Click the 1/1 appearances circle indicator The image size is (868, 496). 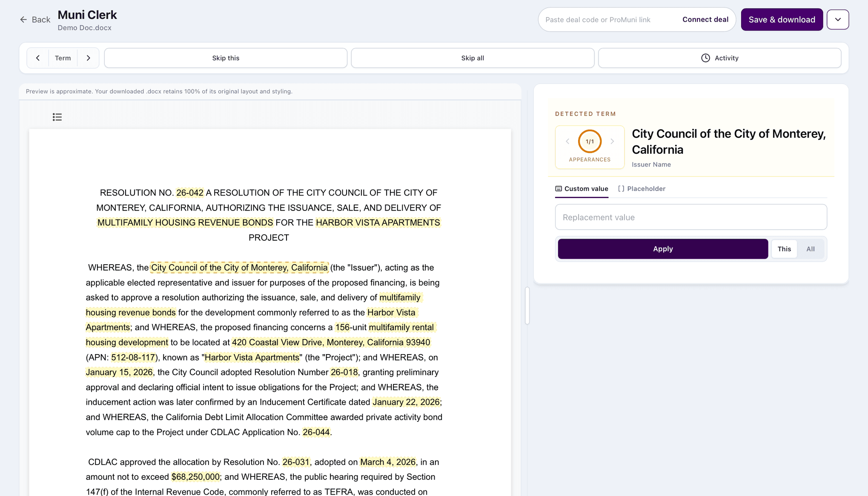click(590, 141)
